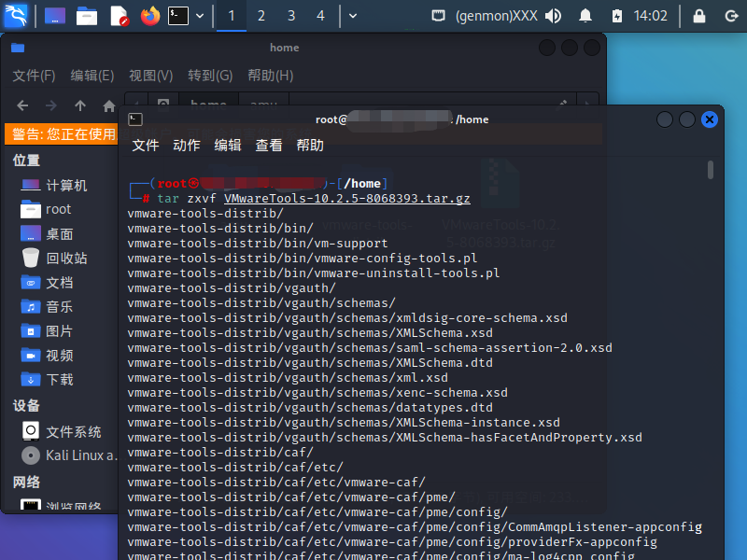Screen dimensions: 747x560
Task: Click the (genmon)XXX panel monitor text
Action: click(x=497, y=16)
